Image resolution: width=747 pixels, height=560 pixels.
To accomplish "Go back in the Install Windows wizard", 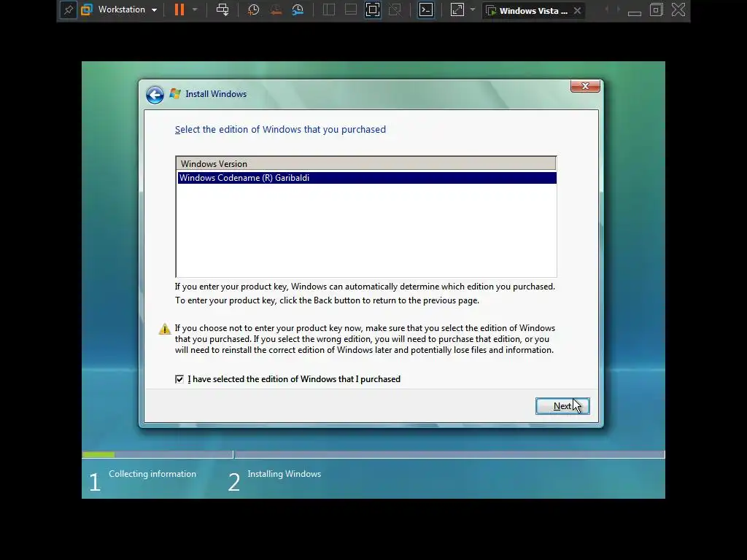I will click(155, 95).
